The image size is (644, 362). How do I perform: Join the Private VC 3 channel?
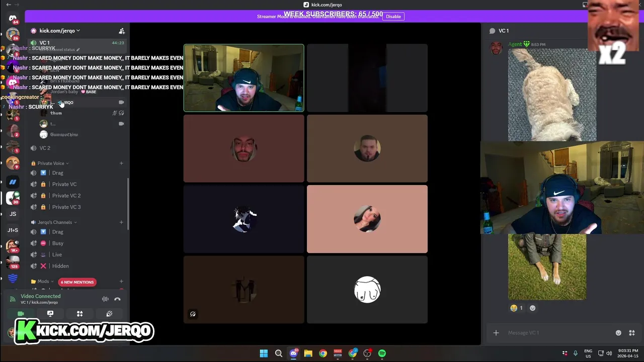77,207
